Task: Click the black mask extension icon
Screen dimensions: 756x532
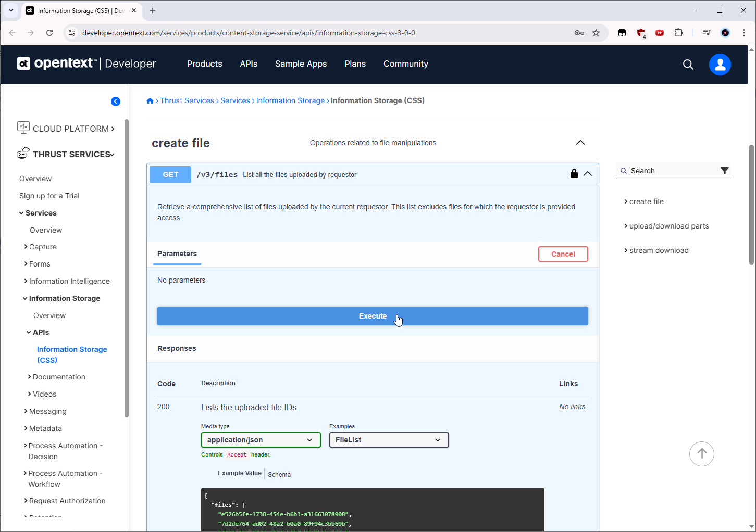Action: (x=622, y=33)
